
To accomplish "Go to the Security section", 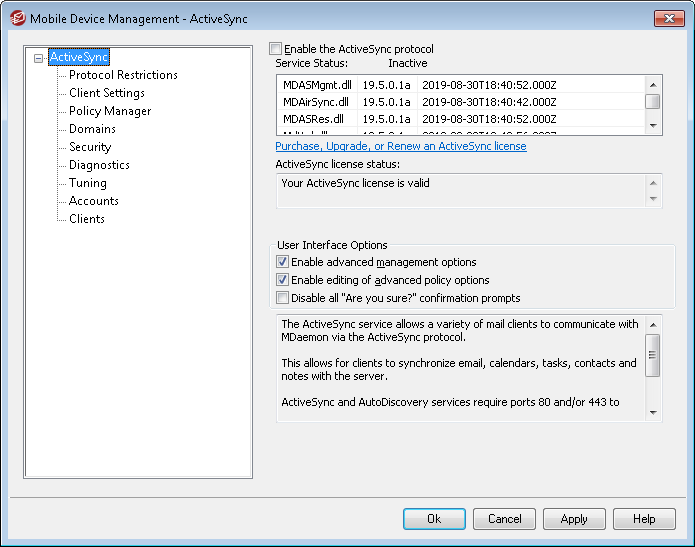I will tap(90, 147).
